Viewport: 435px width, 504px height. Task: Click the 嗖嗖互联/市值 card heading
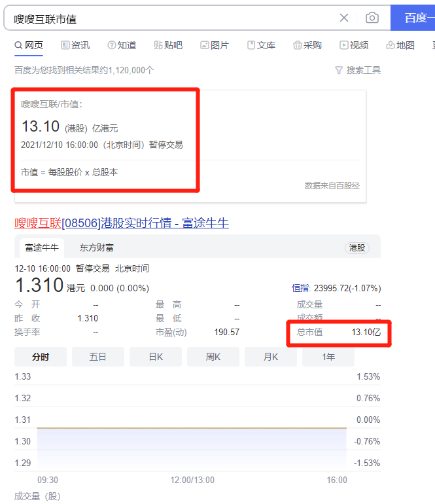[x=52, y=104]
